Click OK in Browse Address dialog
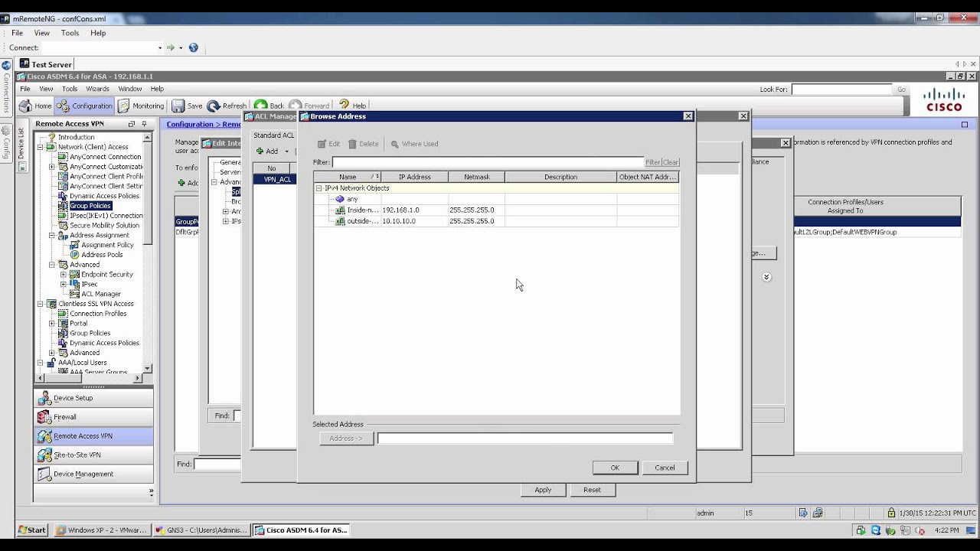Screen dimensions: 980x551 tap(615, 468)
